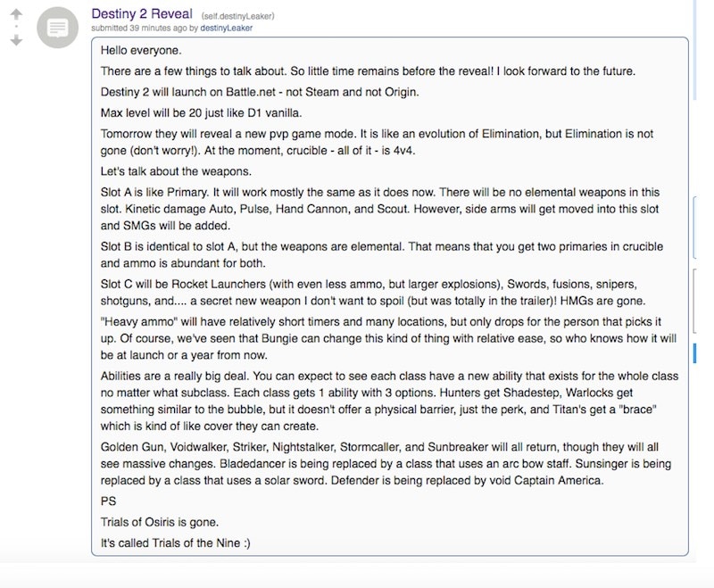This screenshot has width=714, height=588.
Task: Click the score dot between vote arrows
Action: coord(15,27)
